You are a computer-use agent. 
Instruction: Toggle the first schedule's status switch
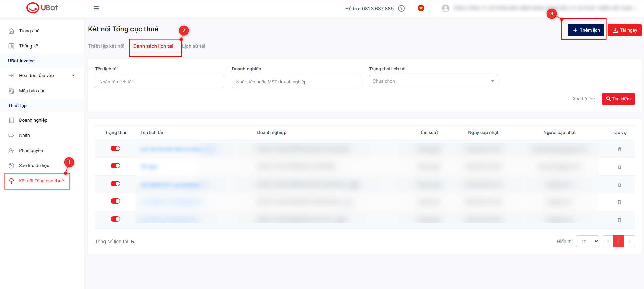[115, 148]
